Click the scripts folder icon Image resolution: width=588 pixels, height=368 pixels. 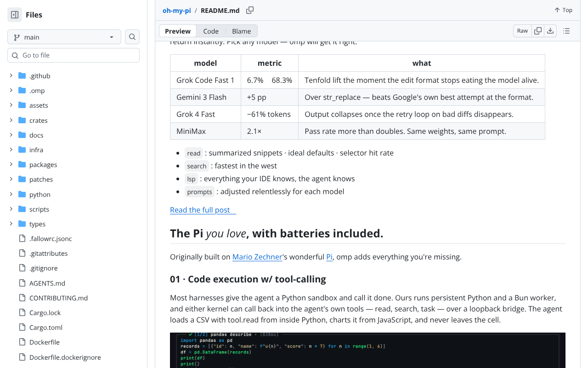point(22,209)
